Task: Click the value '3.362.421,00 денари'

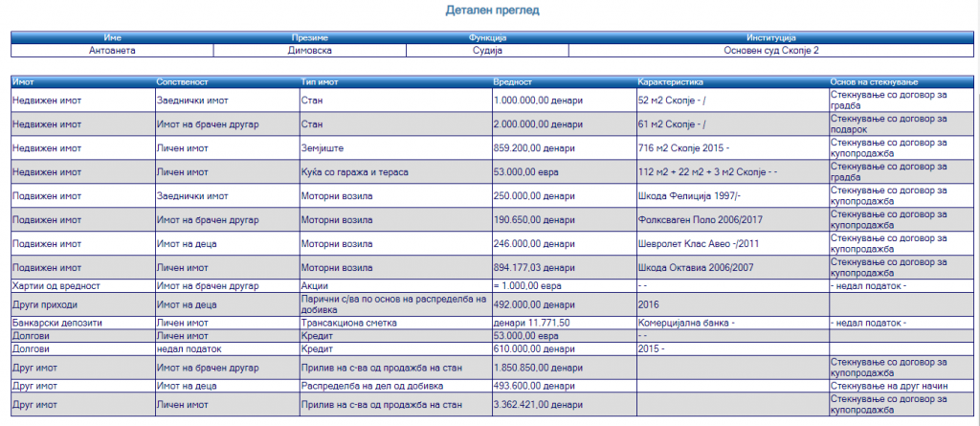Action: 537,405
